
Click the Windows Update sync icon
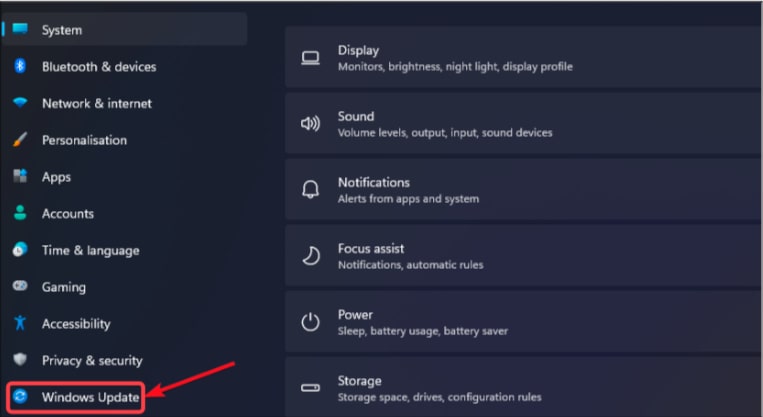[20, 397]
